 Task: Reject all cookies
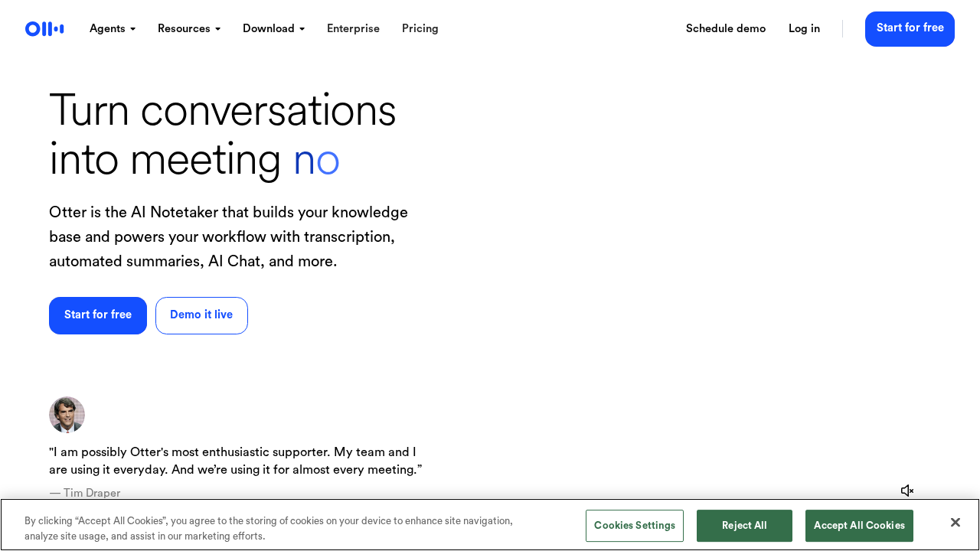(x=744, y=526)
